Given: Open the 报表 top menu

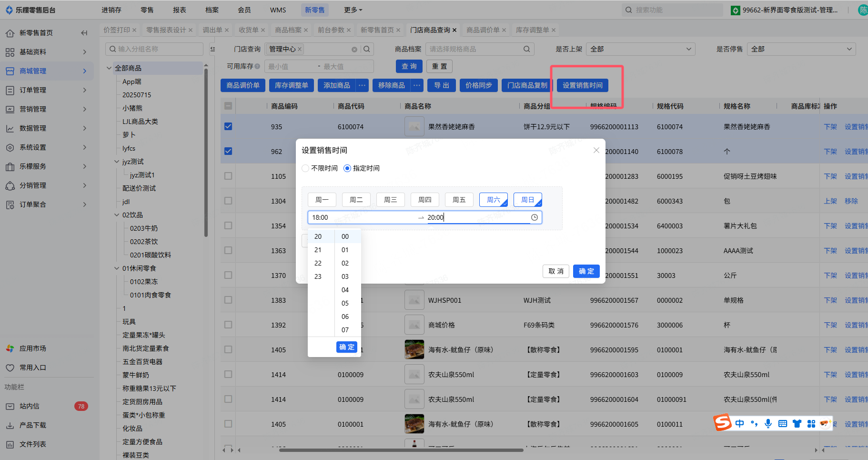Looking at the screenshot, I should coord(180,10).
